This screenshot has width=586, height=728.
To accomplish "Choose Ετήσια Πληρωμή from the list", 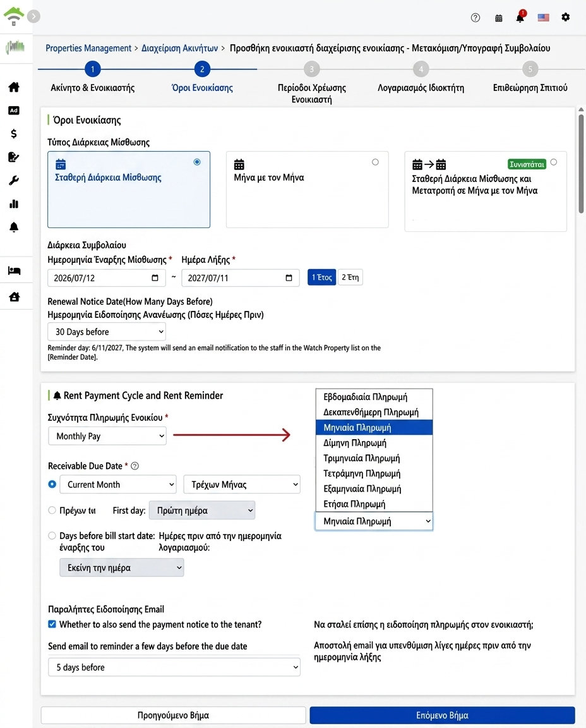I will click(374, 504).
